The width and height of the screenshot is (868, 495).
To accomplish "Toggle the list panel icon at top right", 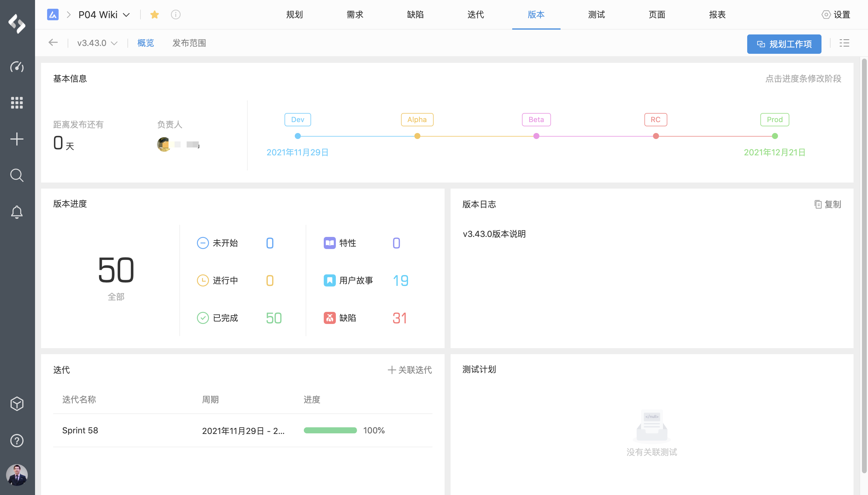I will 844,43.
